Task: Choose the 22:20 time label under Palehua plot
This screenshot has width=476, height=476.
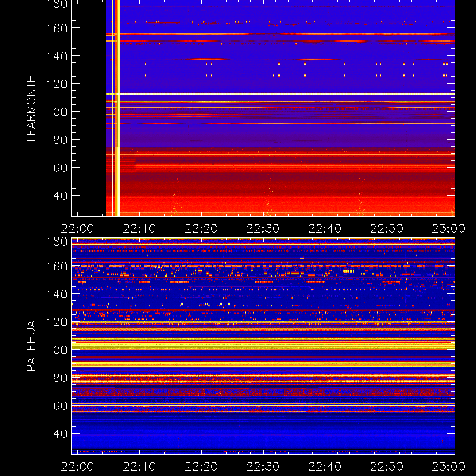Action: tap(201, 466)
